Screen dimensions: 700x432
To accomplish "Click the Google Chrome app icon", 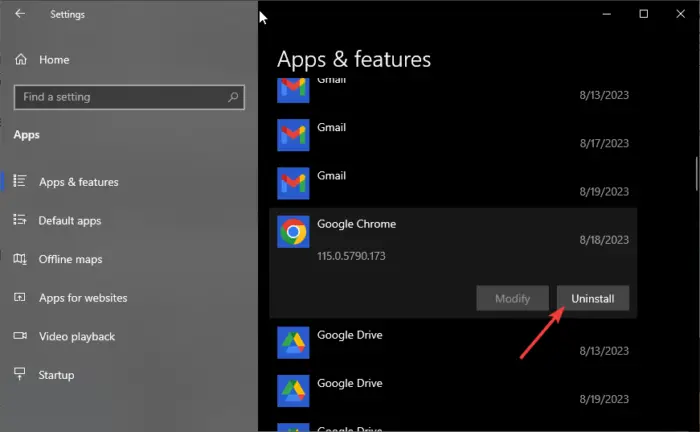I will [x=293, y=232].
